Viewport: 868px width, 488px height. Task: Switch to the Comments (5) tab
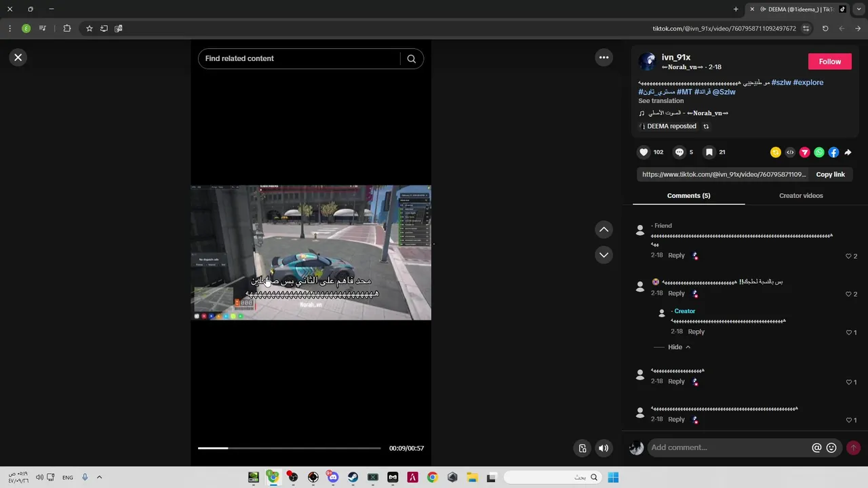(x=688, y=196)
